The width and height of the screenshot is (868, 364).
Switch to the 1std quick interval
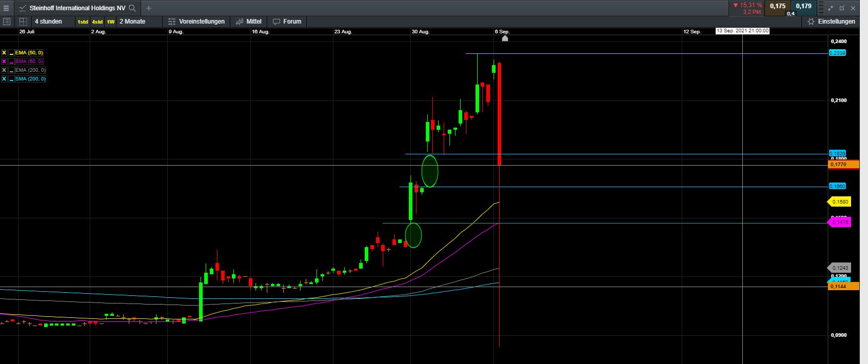(x=83, y=22)
